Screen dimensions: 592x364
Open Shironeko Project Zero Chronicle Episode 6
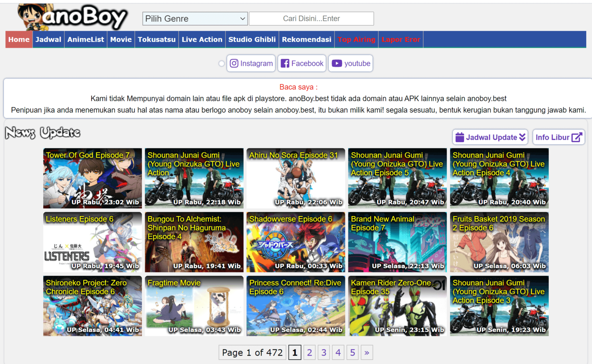pos(92,306)
